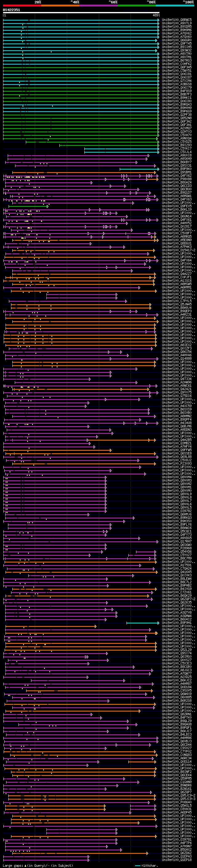The image size is (197, 868).
Task: Select hit UniRef100_A7Q062
Action: [177, 33]
